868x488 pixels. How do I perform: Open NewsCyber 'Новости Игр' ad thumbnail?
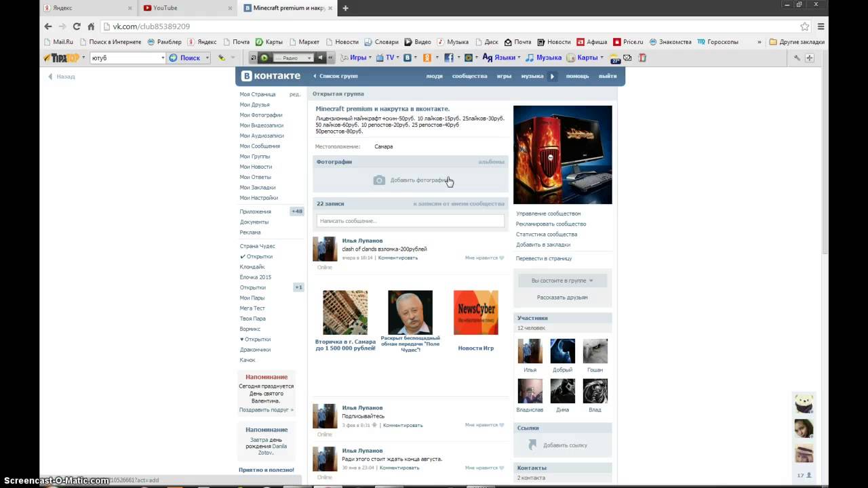point(475,312)
